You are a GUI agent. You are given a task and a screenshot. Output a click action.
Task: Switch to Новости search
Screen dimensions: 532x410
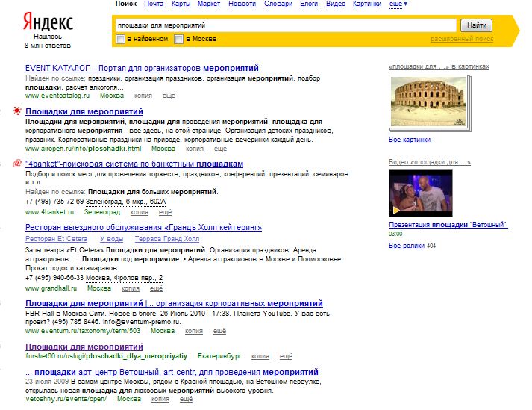coord(242,4)
